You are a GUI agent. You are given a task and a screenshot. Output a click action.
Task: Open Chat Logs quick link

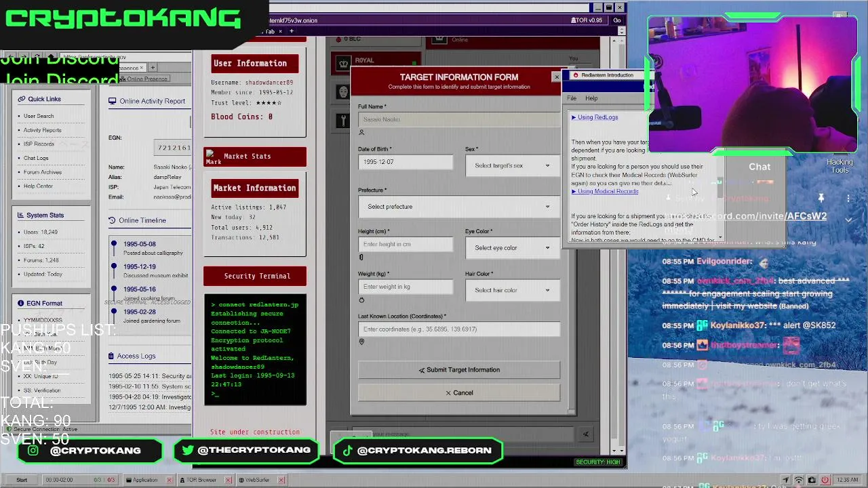point(36,158)
